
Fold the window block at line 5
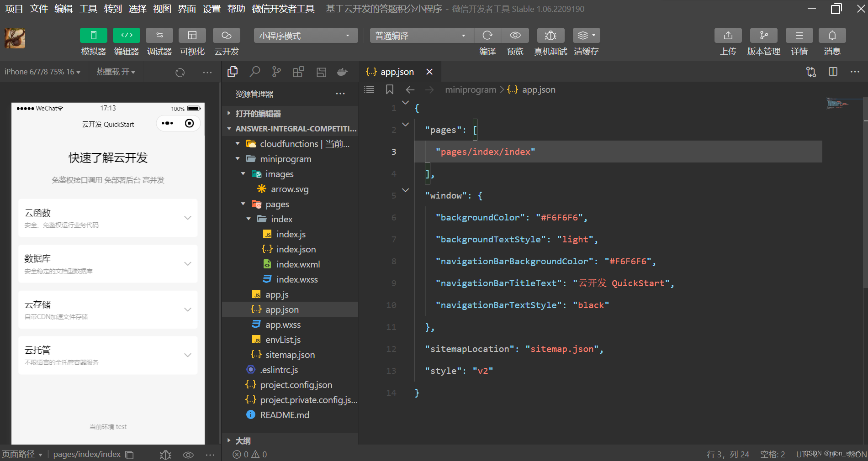[x=405, y=190]
